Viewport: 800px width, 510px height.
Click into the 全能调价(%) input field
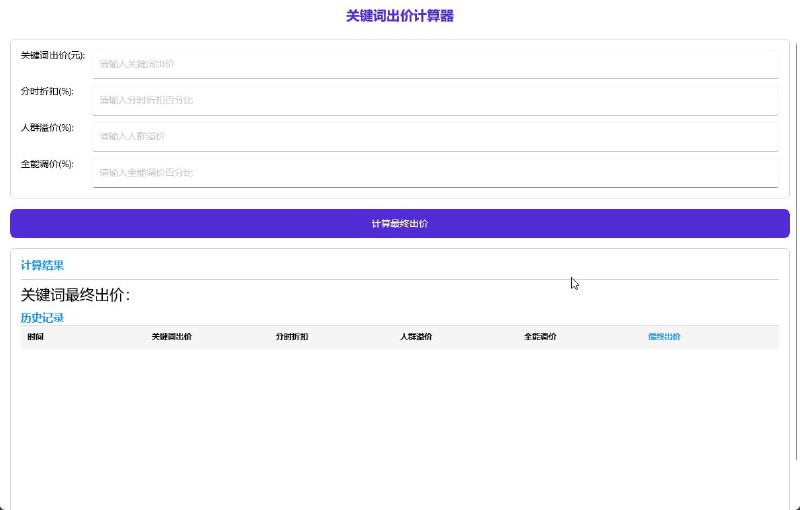[435, 172]
